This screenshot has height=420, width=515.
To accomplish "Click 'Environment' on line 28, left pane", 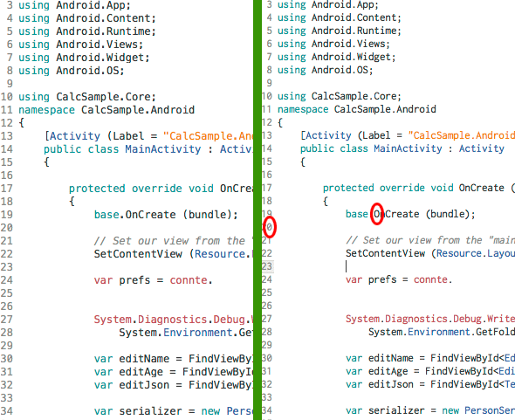I will pyautogui.click(x=197, y=333).
